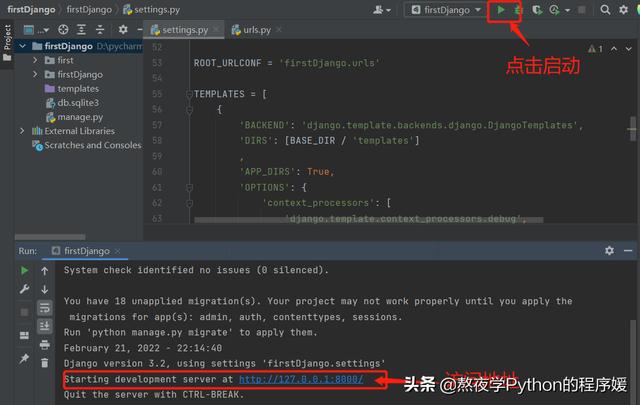Image resolution: width=640 pixels, height=405 pixels.
Task: Click the Profile run icon in toolbar
Action: coord(554,10)
